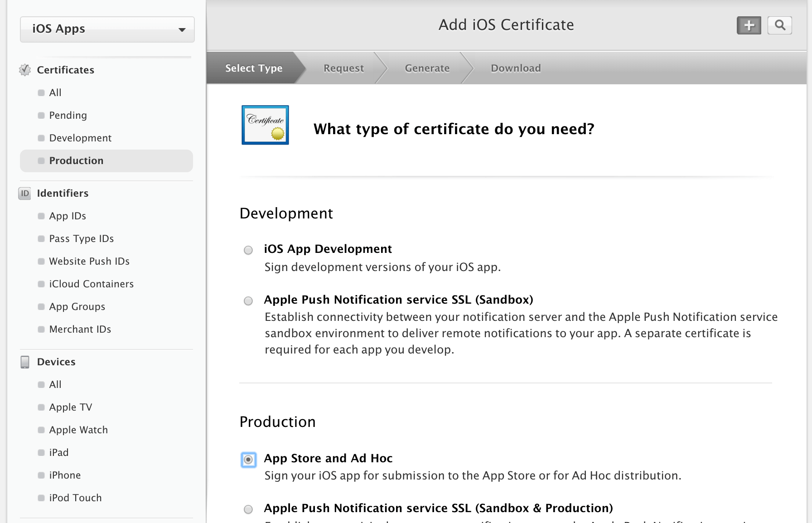Image resolution: width=812 pixels, height=523 pixels.
Task: Click the Certificates gear icon
Action: 25,70
